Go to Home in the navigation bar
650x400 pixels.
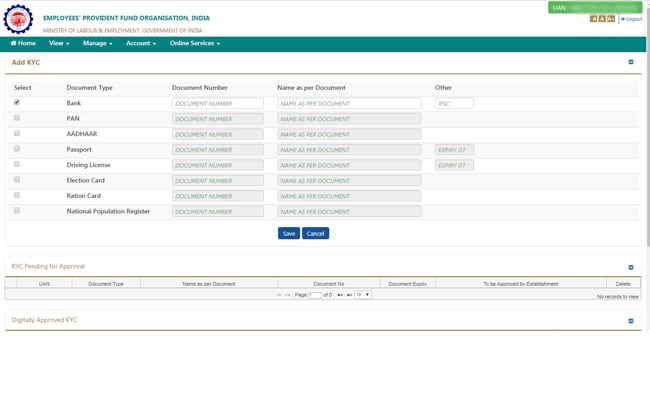click(x=23, y=44)
